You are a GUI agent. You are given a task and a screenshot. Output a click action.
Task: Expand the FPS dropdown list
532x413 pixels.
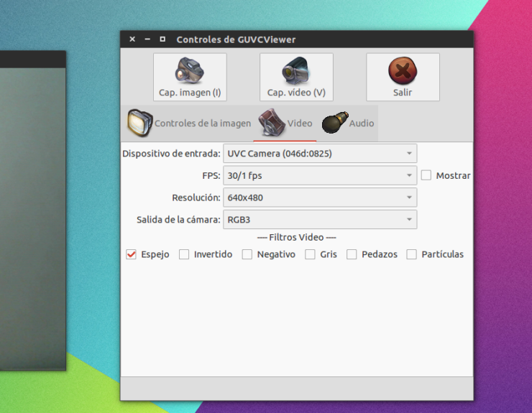pos(319,175)
